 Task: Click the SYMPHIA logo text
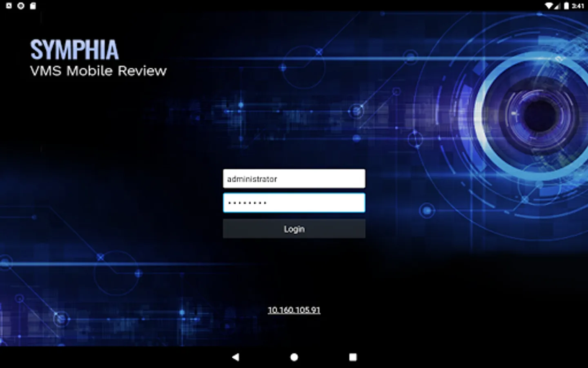pyautogui.click(x=74, y=50)
